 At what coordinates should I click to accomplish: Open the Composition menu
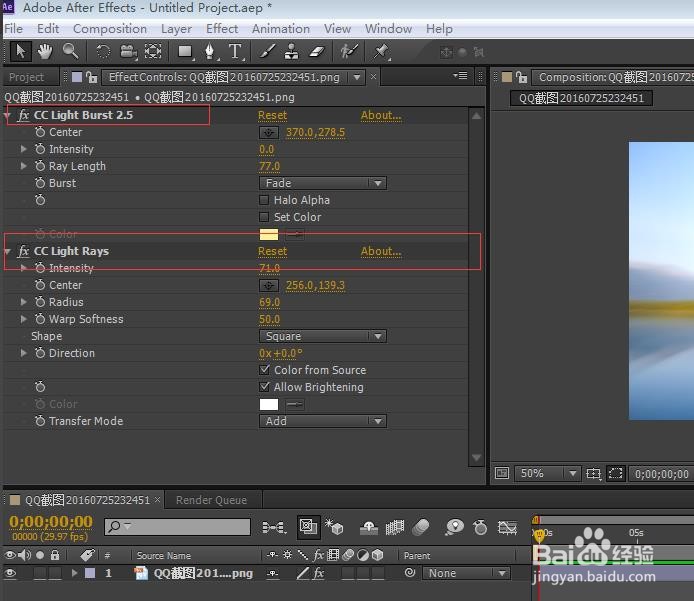[x=110, y=29]
